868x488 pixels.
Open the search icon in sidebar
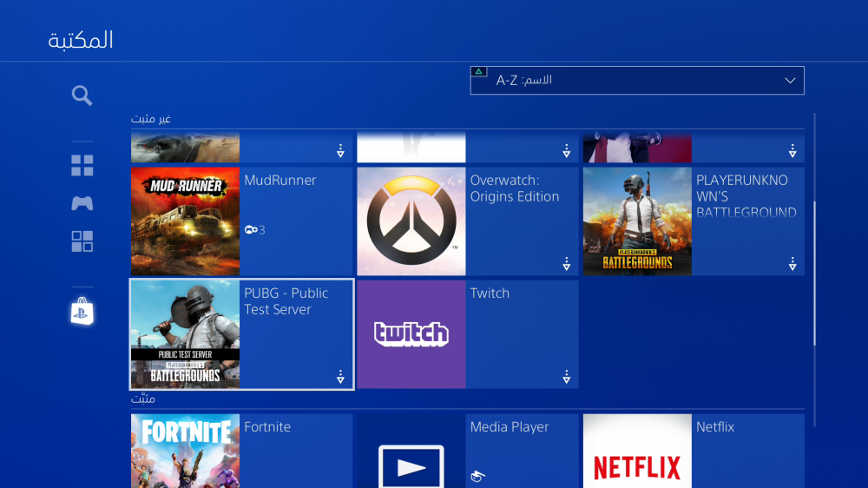[x=82, y=96]
